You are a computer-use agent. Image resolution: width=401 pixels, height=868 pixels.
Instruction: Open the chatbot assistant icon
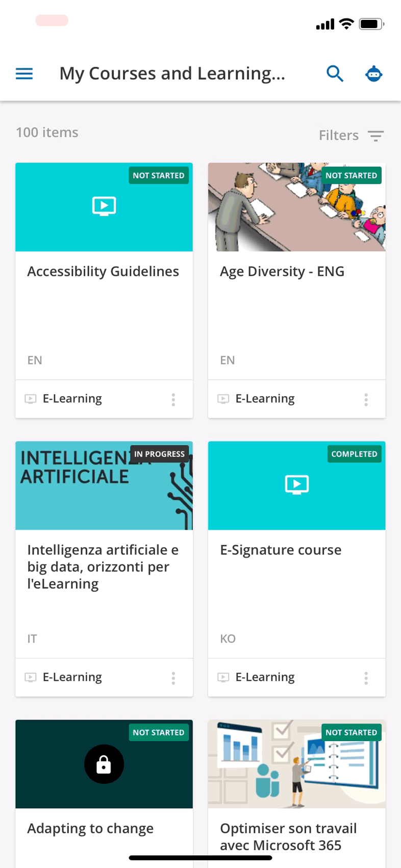click(x=374, y=74)
